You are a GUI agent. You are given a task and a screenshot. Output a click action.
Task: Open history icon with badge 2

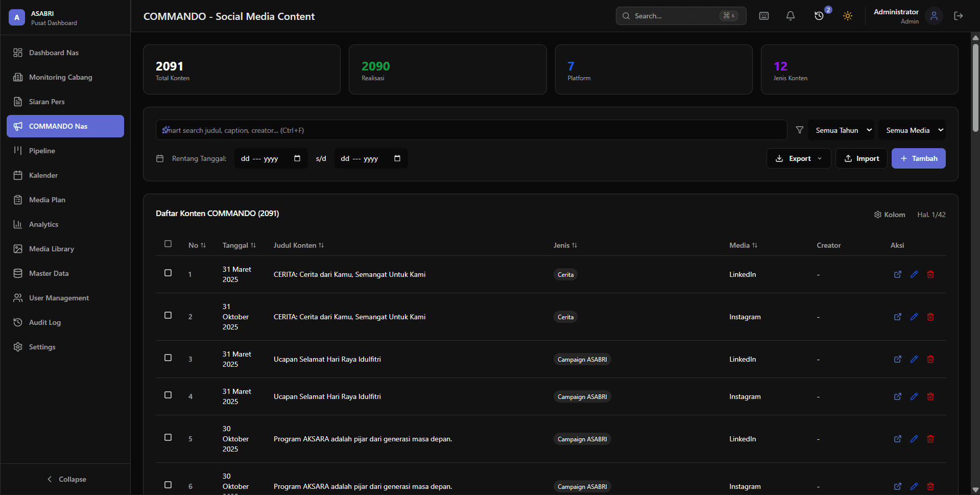819,16
